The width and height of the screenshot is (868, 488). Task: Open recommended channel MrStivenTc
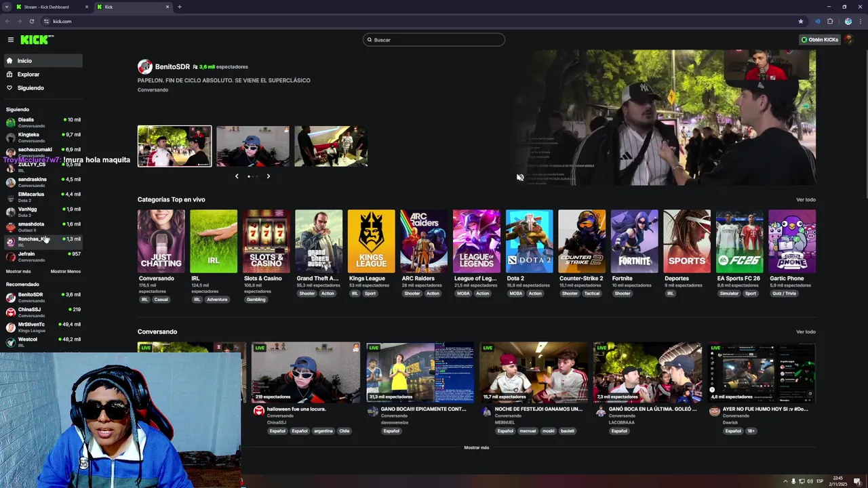(x=43, y=327)
